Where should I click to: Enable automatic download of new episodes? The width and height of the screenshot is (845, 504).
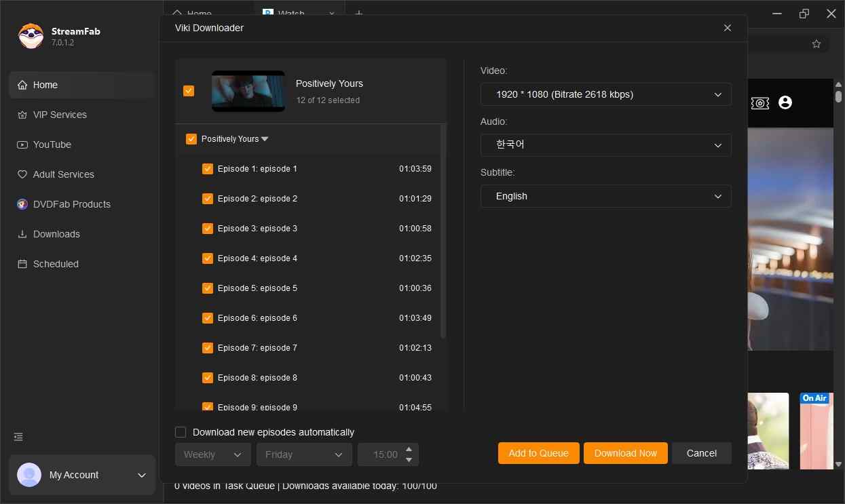(181, 431)
